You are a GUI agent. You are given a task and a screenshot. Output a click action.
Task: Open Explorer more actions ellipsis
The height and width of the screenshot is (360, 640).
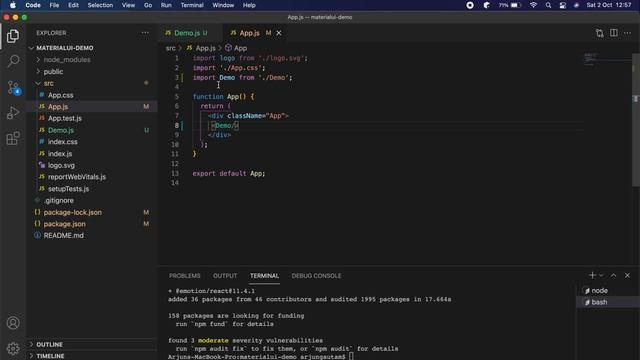tap(145, 33)
